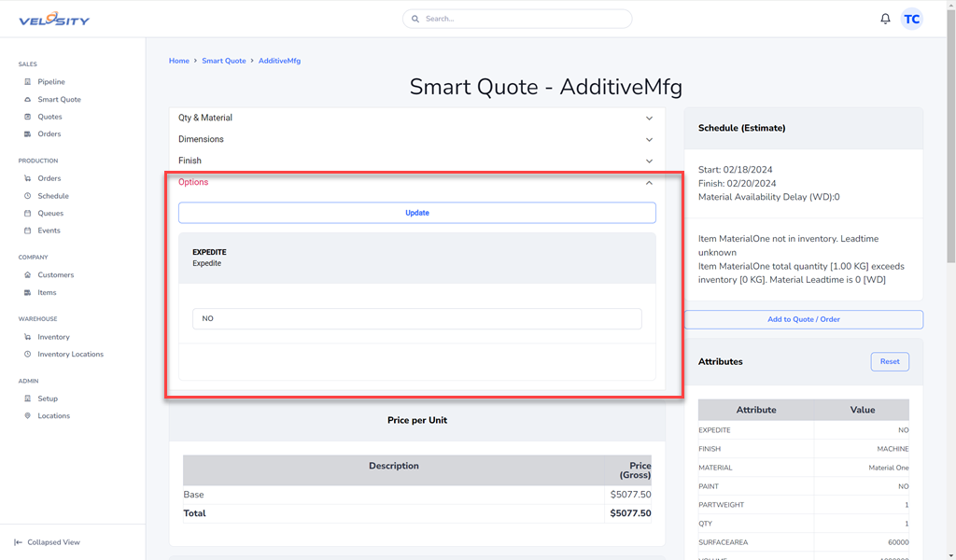Expand the Finish section chevron
The image size is (956, 560).
649,161
